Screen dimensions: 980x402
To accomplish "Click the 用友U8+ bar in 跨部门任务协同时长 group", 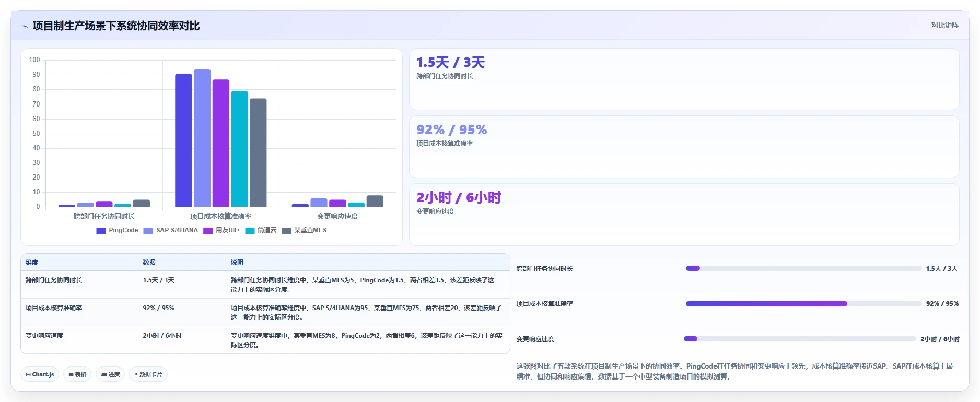I will click(x=104, y=204).
